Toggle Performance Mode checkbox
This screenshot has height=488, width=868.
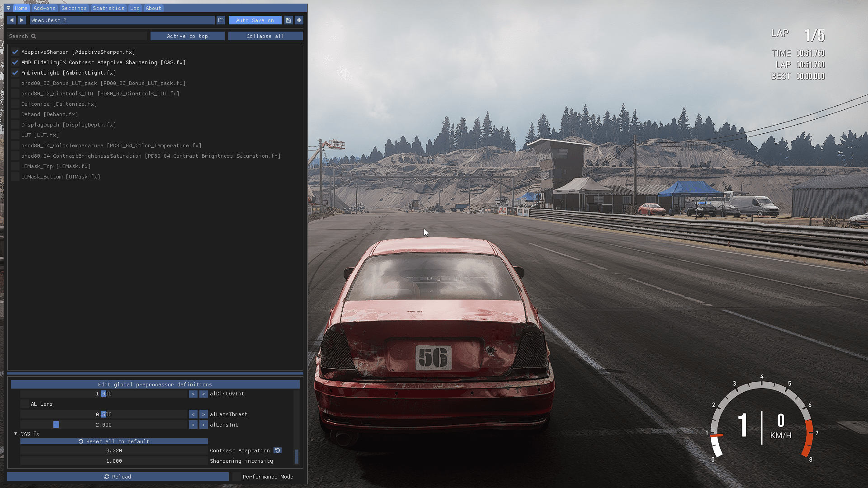pyautogui.click(x=236, y=477)
